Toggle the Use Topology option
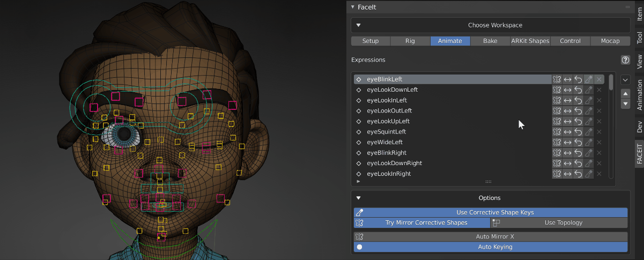 (559, 222)
